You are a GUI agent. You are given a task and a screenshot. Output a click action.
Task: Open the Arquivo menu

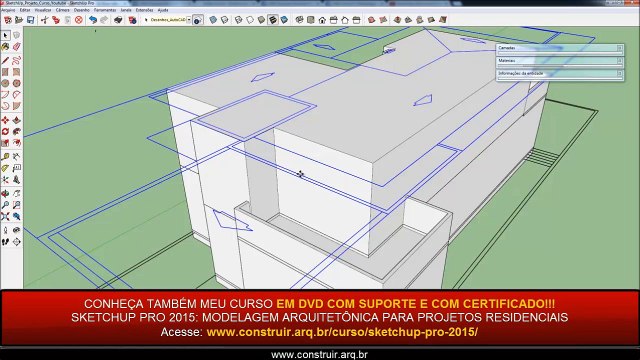coord(8,10)
